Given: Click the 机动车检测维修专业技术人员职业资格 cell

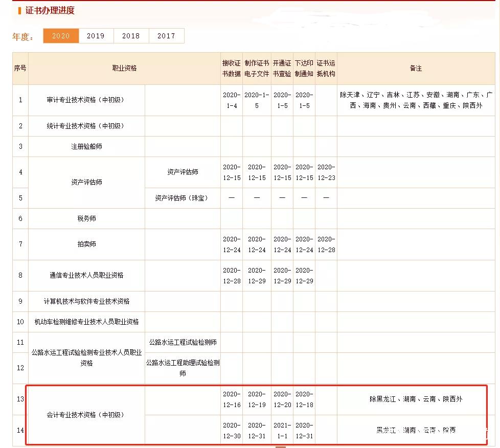Looking at the screenshot, I should pos(86,322).
